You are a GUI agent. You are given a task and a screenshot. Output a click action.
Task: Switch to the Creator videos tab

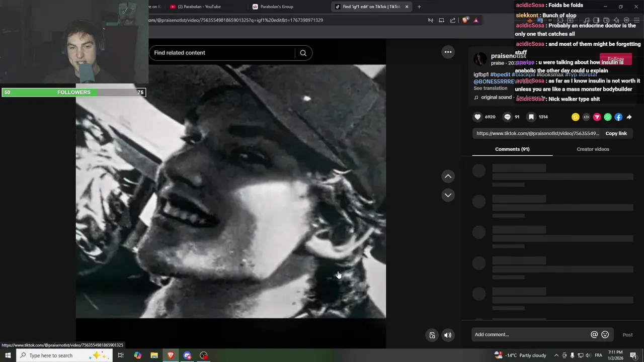coord(593,149)
